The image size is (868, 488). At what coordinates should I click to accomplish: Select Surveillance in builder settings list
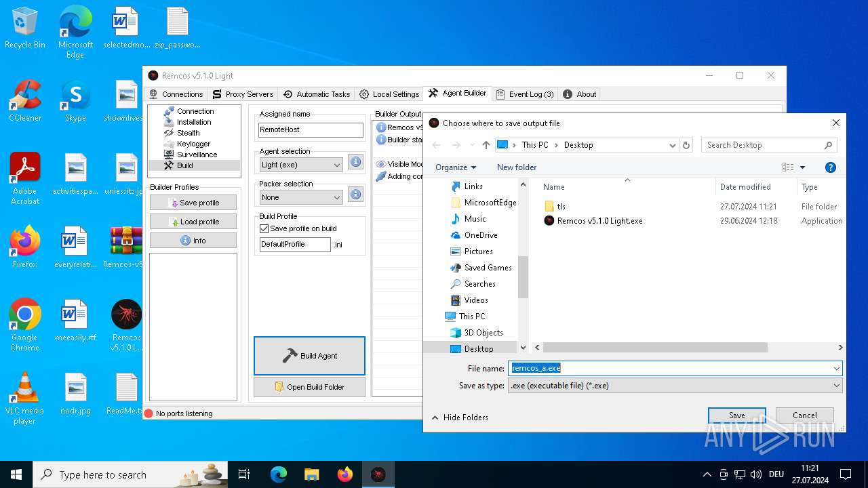pos(197,155)
